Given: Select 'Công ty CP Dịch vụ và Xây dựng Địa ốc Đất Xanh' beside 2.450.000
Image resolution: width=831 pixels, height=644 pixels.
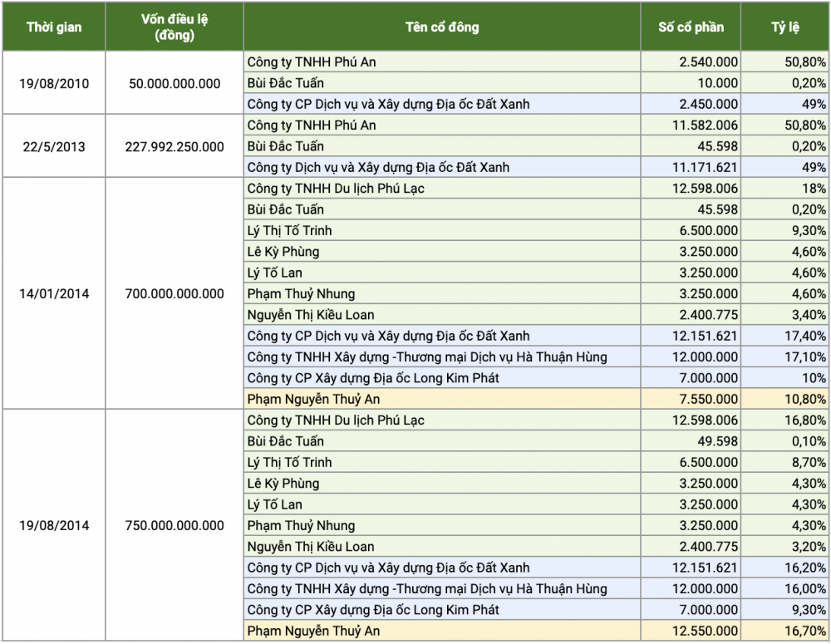Looking at the screenshot, I should click(388, 104).
